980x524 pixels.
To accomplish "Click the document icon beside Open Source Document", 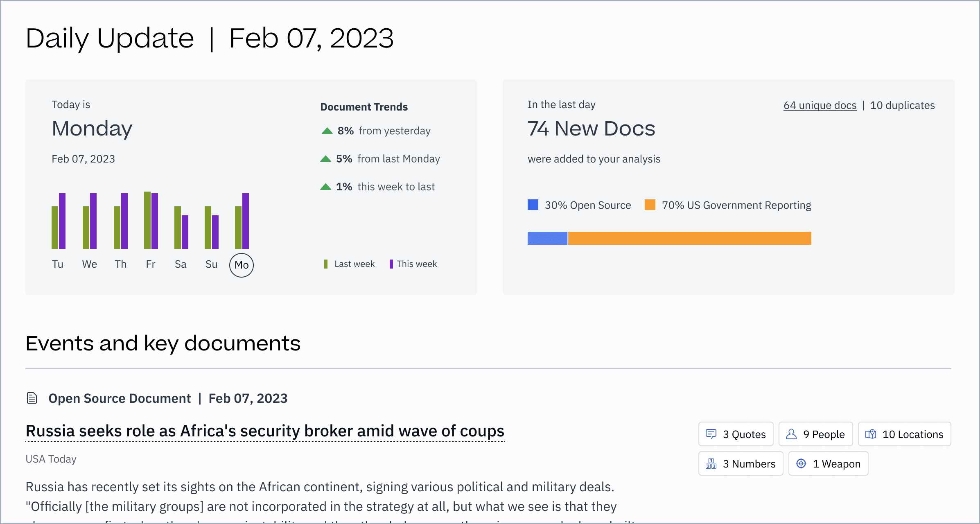I will tap(32, 398).
